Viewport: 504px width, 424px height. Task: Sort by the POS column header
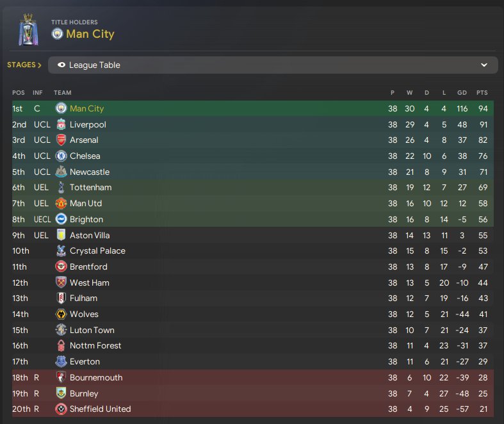[x=18, y=93]
